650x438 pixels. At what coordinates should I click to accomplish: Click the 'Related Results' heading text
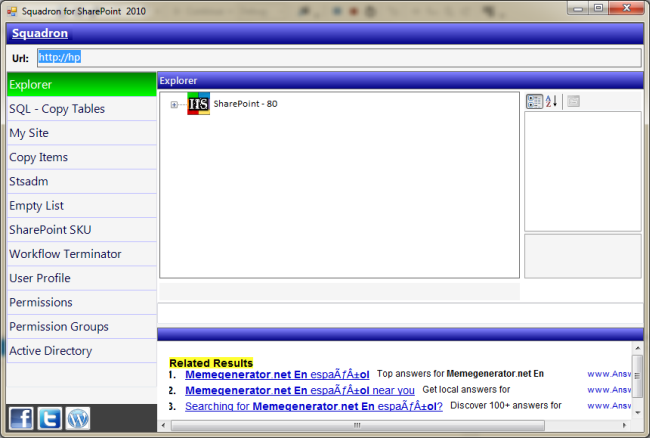pyautogui.click(x=211, y=363)
